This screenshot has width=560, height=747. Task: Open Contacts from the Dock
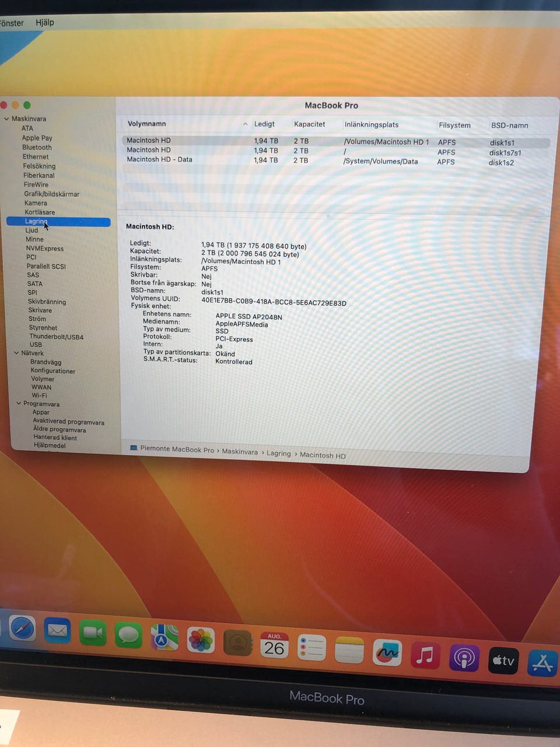pos(237,643)
